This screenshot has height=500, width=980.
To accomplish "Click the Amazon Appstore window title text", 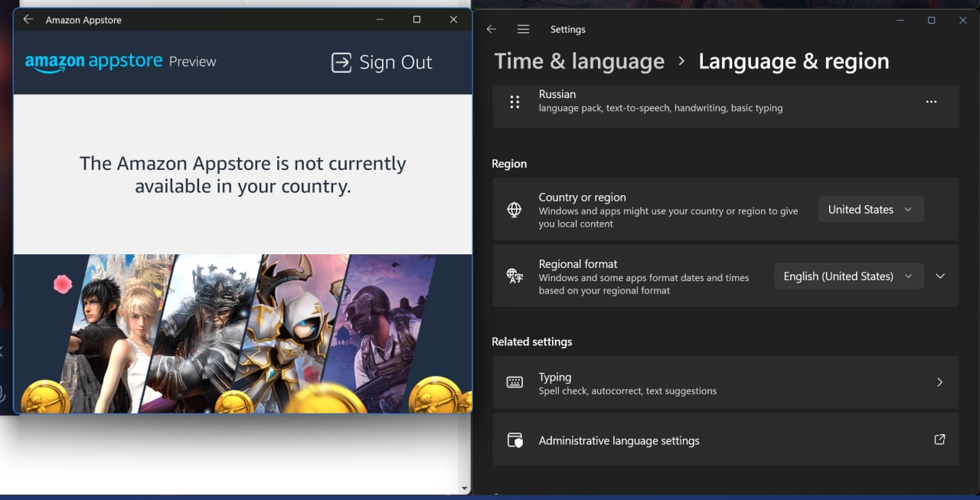I will [x=83, y=20].
